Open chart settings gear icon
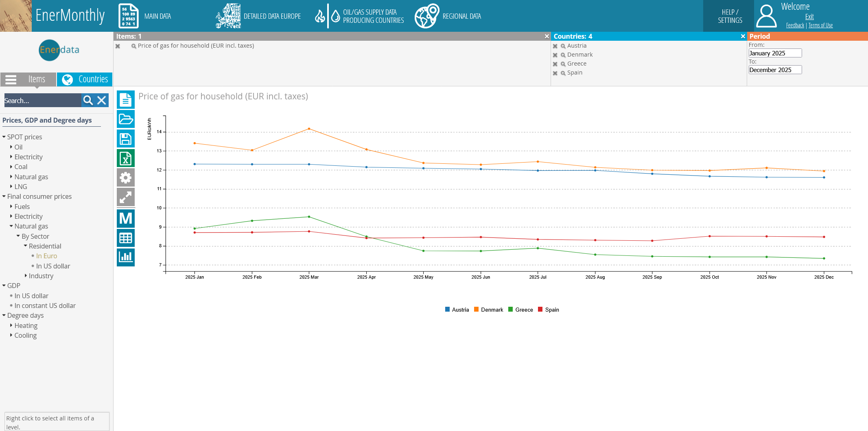Image resolution: width=868 pixels, height=431 pixels. click(125, 178)
